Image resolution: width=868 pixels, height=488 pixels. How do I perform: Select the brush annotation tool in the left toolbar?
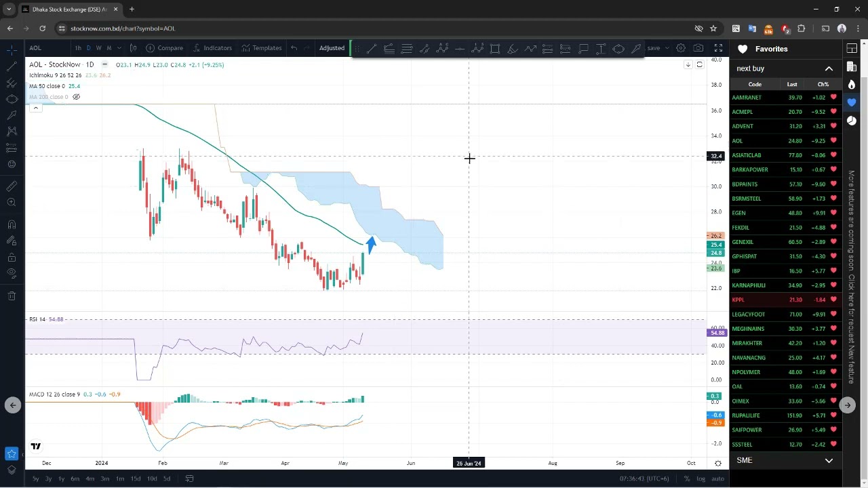[12, 115]
